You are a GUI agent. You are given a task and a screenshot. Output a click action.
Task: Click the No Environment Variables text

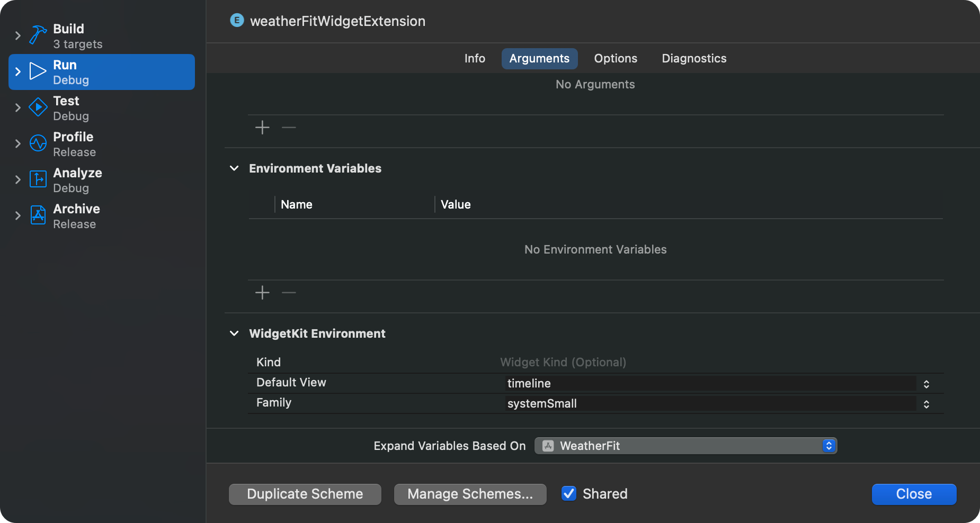click(x=595, y=250)
